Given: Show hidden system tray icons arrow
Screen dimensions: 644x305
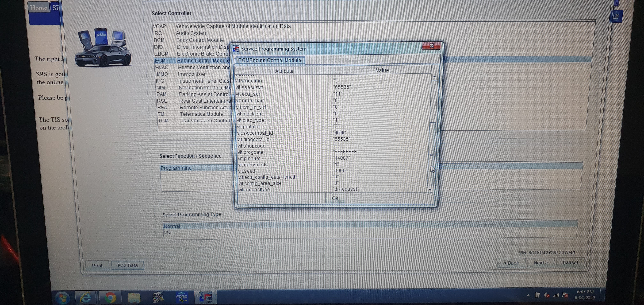Looking at the screenshot, I should coord(528,295).
